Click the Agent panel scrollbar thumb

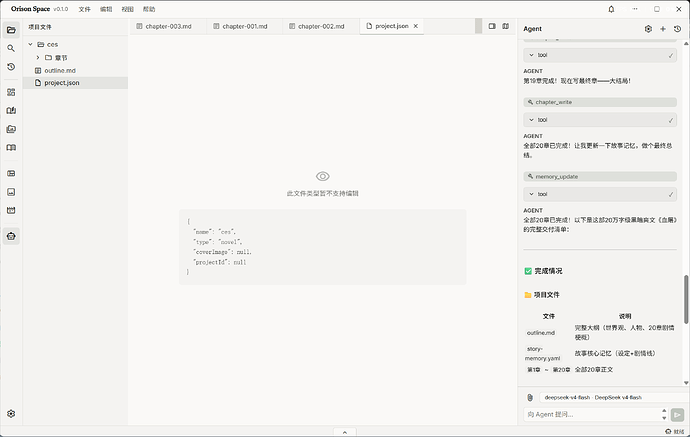[686, 299]
